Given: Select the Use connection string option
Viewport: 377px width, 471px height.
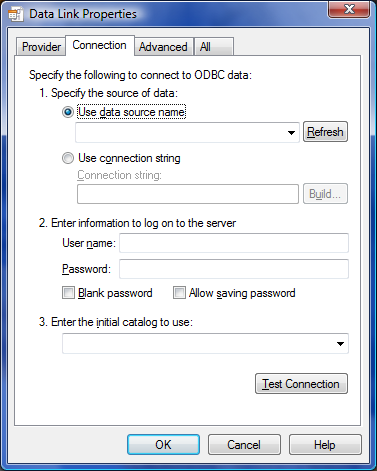Looking at the screenshot, I should coord(68,158).
